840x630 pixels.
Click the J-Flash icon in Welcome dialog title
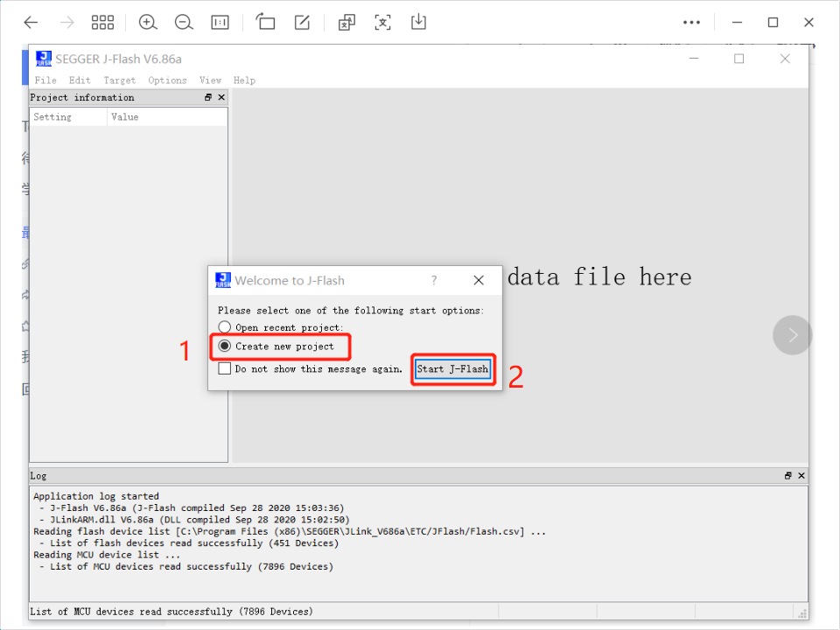click(x=223, y=280)
